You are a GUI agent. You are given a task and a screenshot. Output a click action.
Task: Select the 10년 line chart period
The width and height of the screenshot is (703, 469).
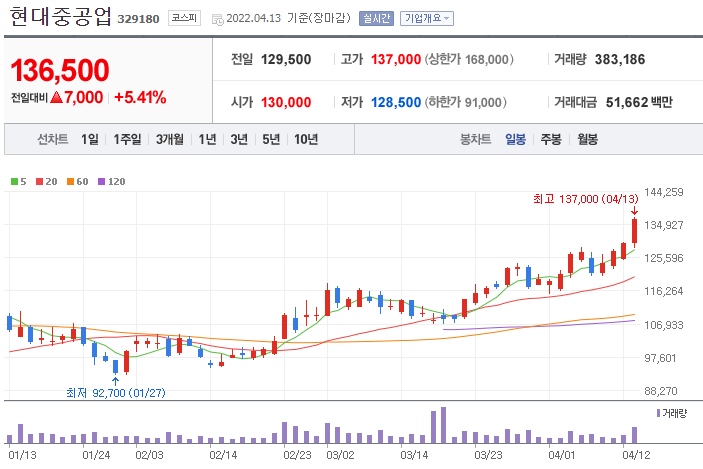(x=306, y=139)
